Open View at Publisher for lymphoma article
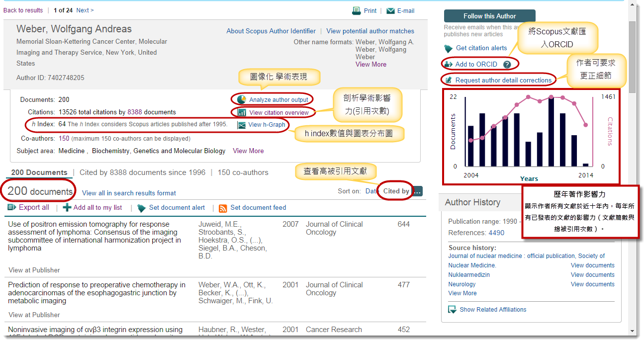Viewport: 644px width, 343px height. [34, 270]
